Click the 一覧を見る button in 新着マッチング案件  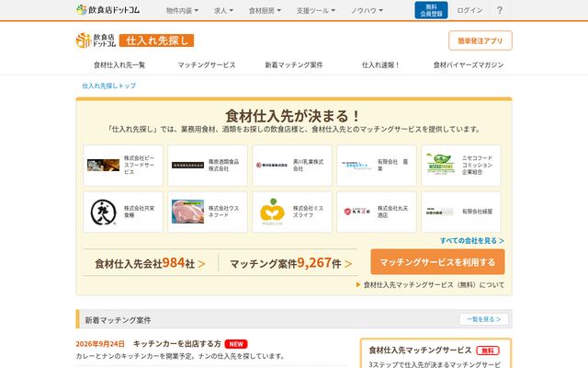[x=484, y=319]
